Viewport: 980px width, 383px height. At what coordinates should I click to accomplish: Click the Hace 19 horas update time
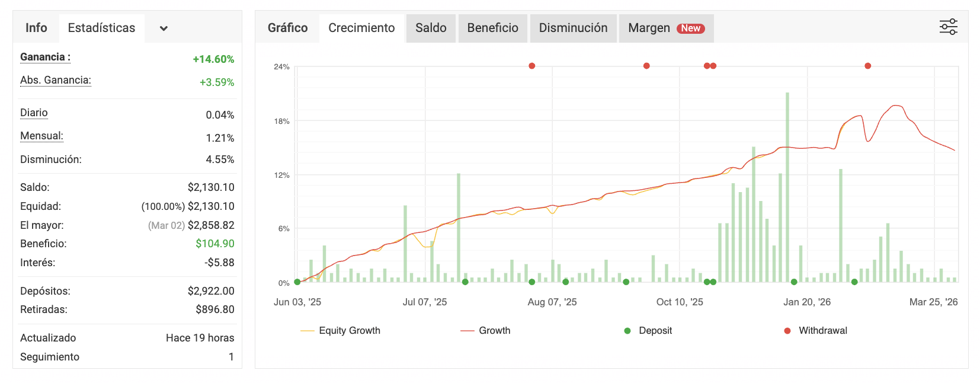(x=200, y=338)
